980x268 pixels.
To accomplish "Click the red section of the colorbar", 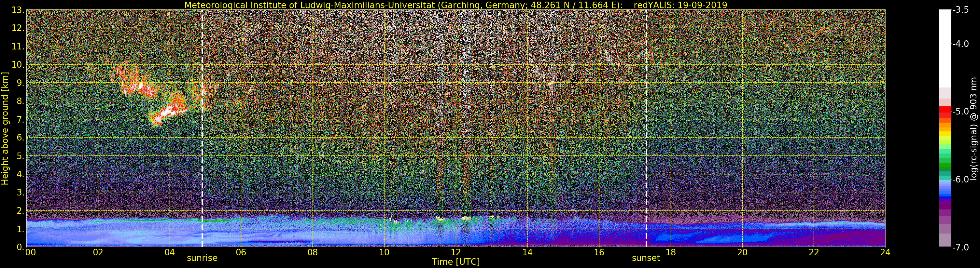I will (x=945, y=112).
